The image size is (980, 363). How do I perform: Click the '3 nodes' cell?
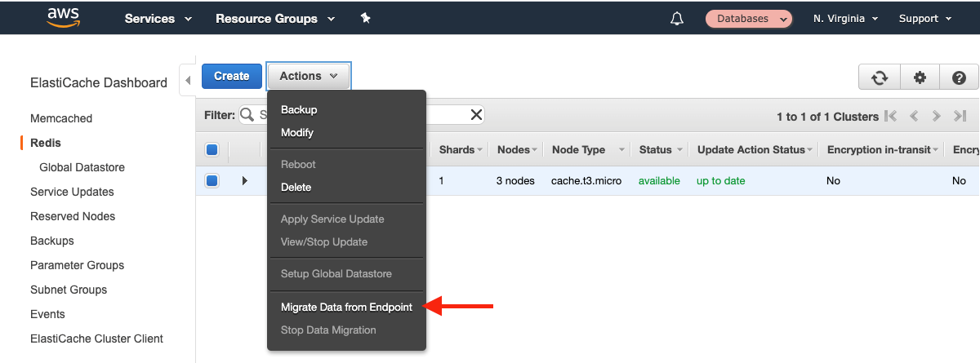(x=515, y=180)
